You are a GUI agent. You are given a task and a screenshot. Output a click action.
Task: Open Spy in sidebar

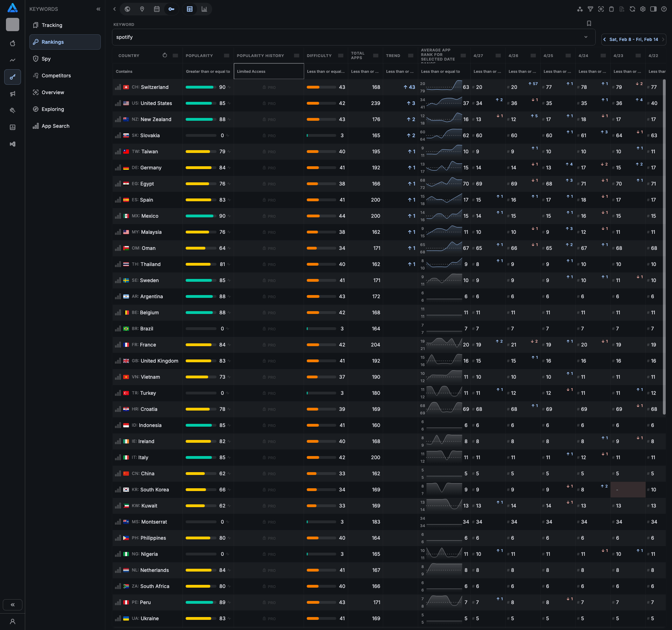[46, 59]
